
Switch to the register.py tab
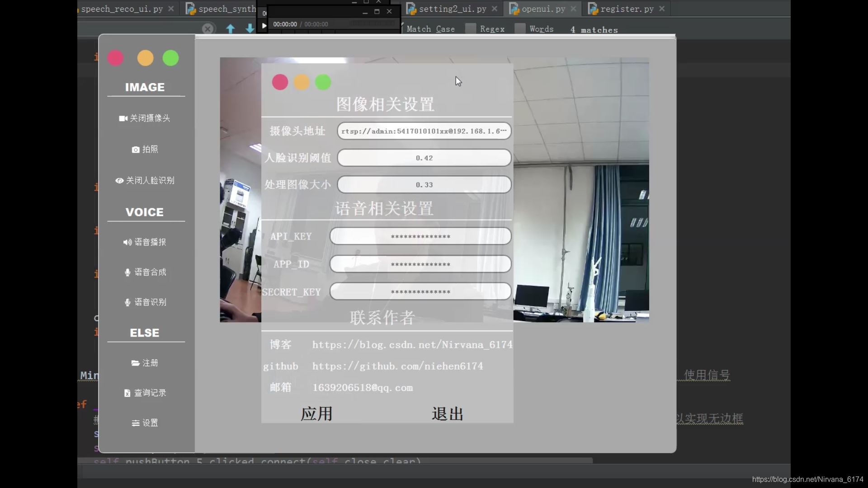[627, 9]
